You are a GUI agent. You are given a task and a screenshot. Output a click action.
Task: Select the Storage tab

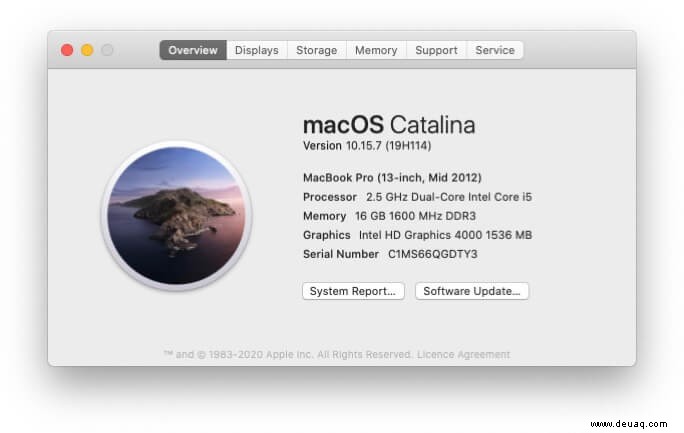click(x=317, y=50)
